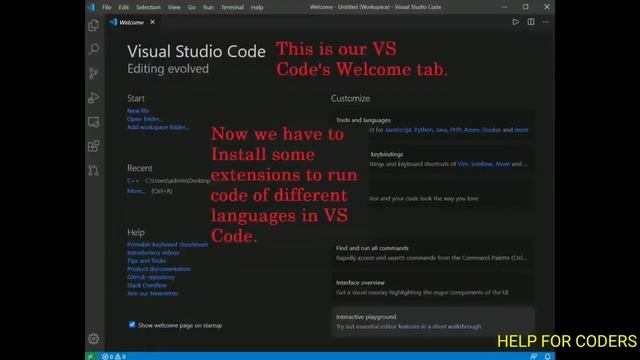Open Printable keyboard cheatsheet link
This screenshot has width=640, height=360.
tap(167, 244)
